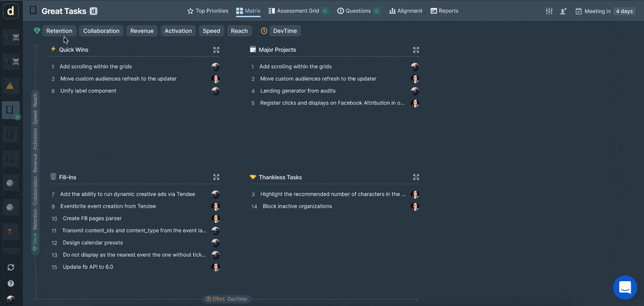
Task: Click the green diamond value icon
Action: click(37, 31)
